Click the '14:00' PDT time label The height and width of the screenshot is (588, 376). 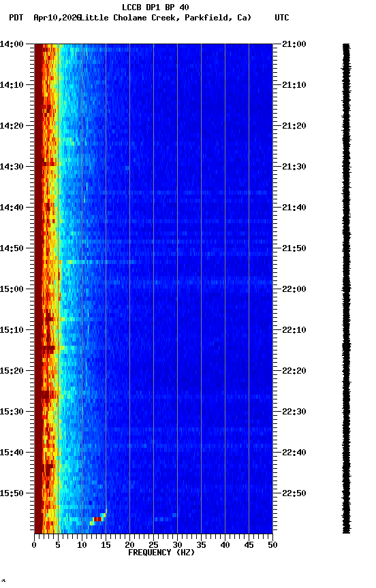(x=12, y=44)
